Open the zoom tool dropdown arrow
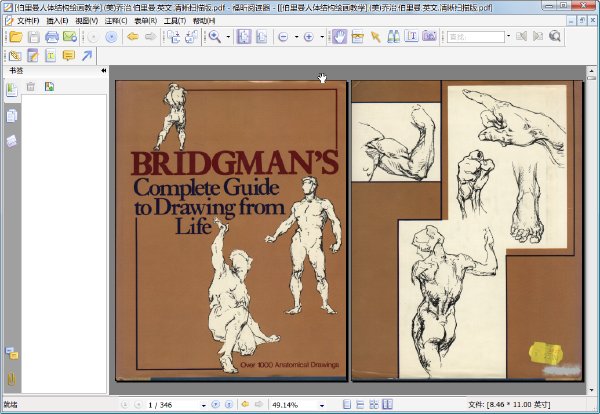 click(228, 37)
